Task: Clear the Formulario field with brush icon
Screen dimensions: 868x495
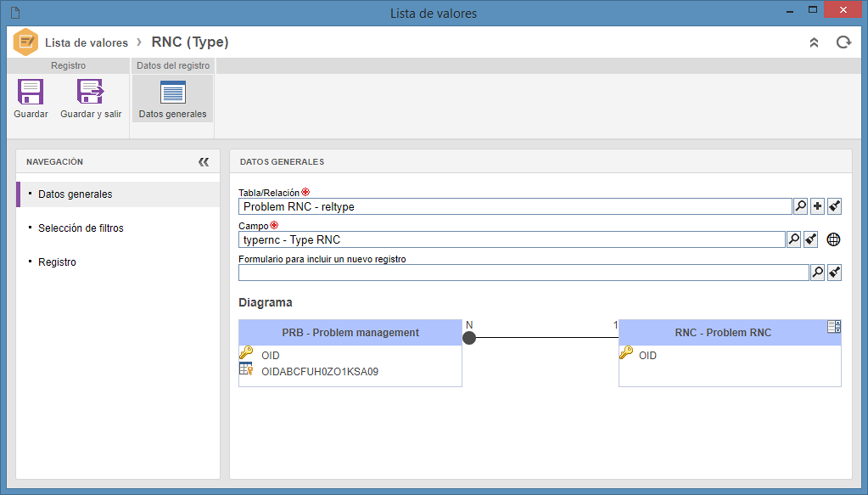Action: click(835, 273)
